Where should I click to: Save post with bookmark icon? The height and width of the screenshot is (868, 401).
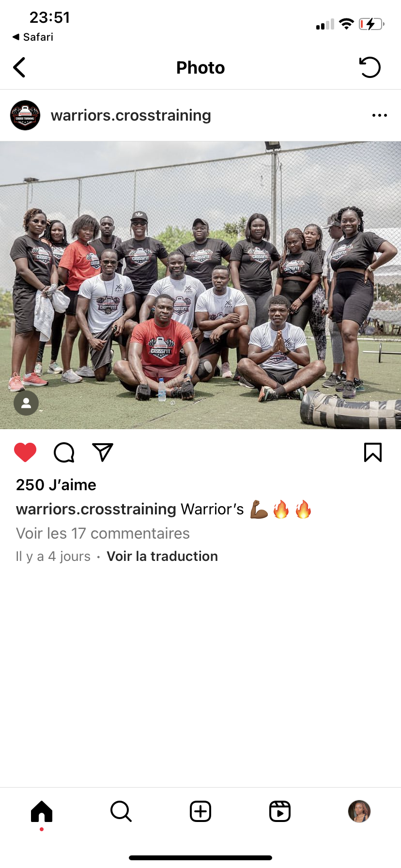tap(373, 452)
